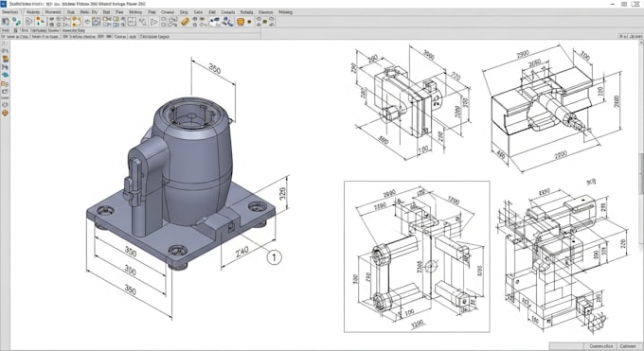Select the pencil edit icon in left sidebar
The image size is (644, 351).
pyautogui.click(x=6, y=92)
